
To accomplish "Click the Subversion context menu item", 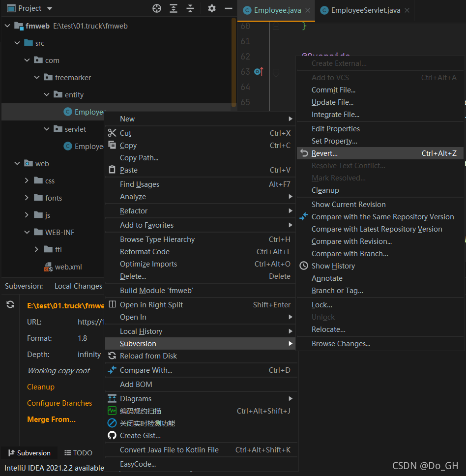I will pos(200,344).
